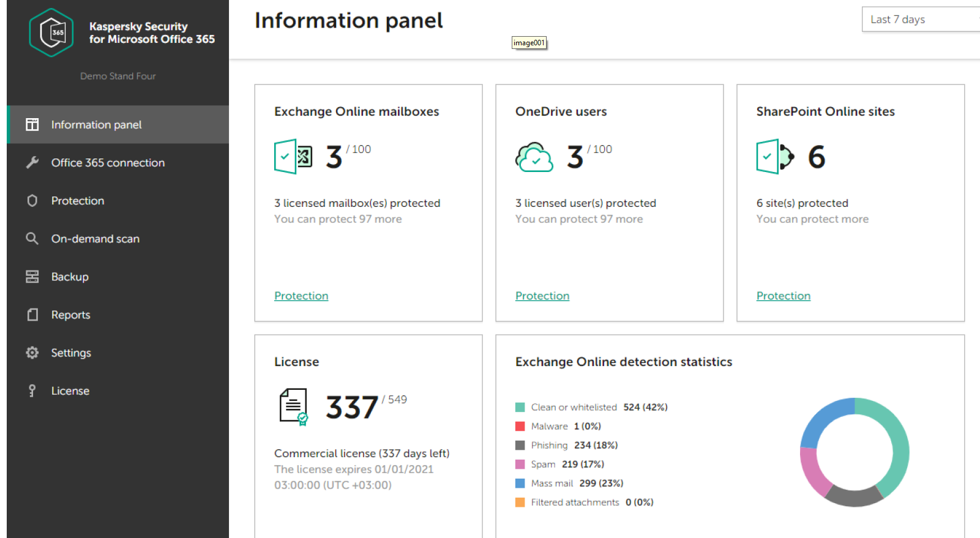This screenshot has height=538, width=980.
Task: Click the OneDrive cloud icon
Action: pos(534,157)
